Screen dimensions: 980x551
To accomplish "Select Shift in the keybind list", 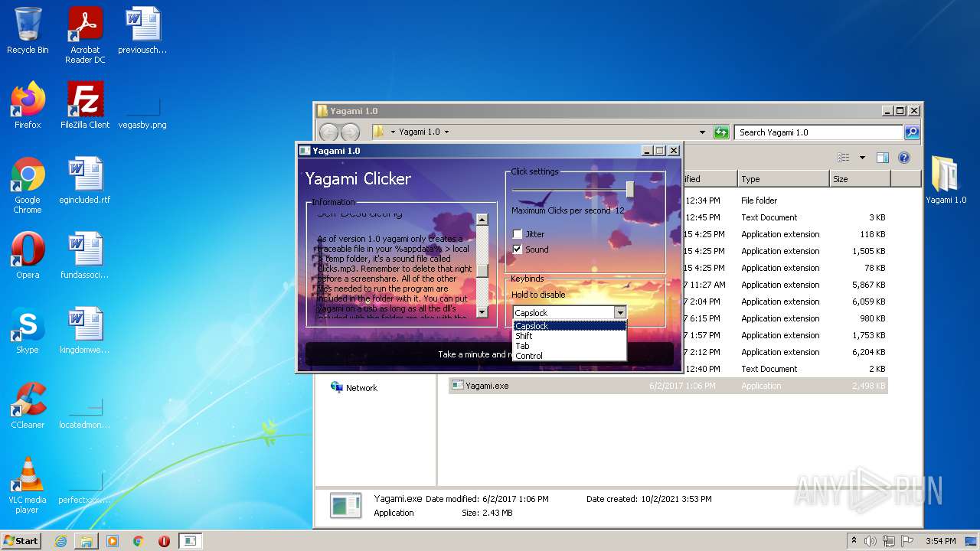I will coord(569,336).
